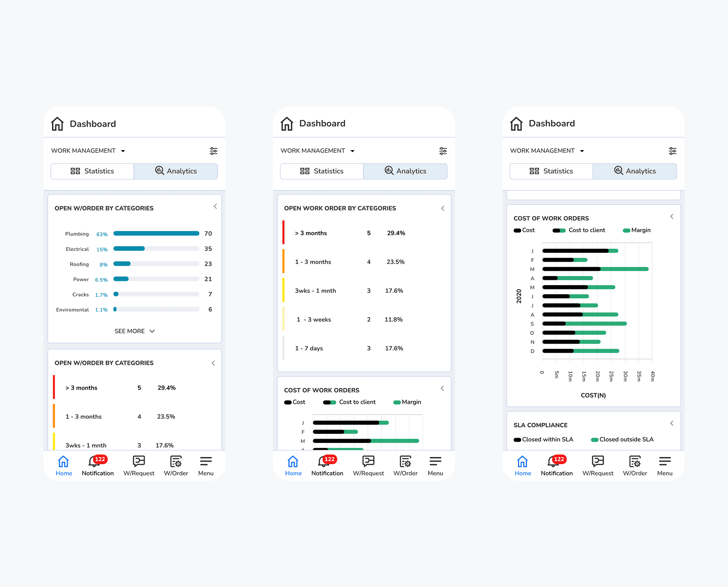Viewport: 728px width, 587px height.
Task: Click W/Order icon in left phone
Action: tap(176, 461)
